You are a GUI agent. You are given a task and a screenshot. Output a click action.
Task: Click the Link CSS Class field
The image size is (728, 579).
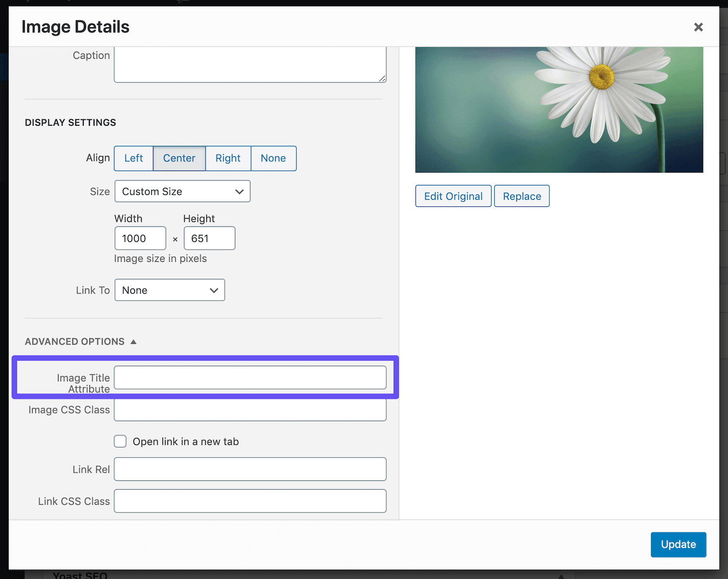250,501
